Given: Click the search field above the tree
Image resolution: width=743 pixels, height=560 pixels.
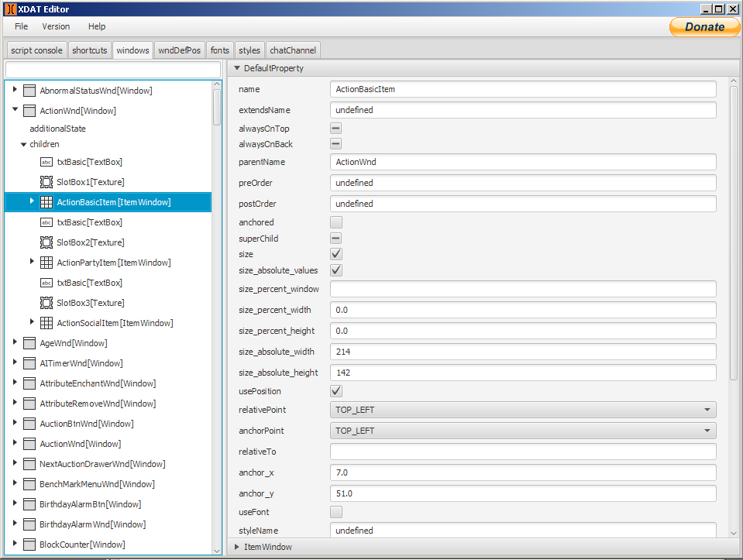Looking at the screenshot, I should coord(112,69).
